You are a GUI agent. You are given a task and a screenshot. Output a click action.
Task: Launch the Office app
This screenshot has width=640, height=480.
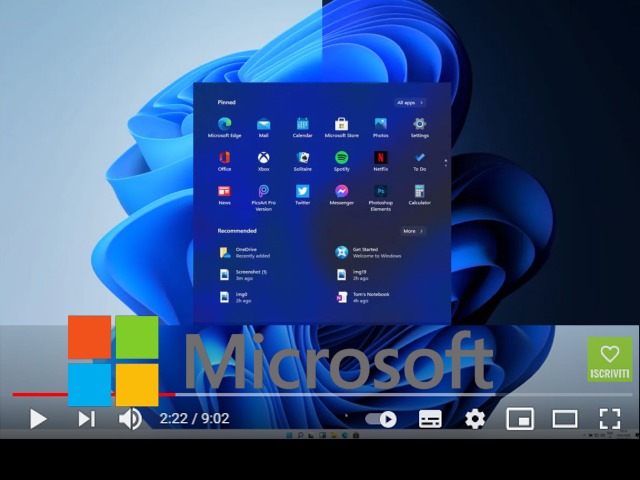coord(224,161)
